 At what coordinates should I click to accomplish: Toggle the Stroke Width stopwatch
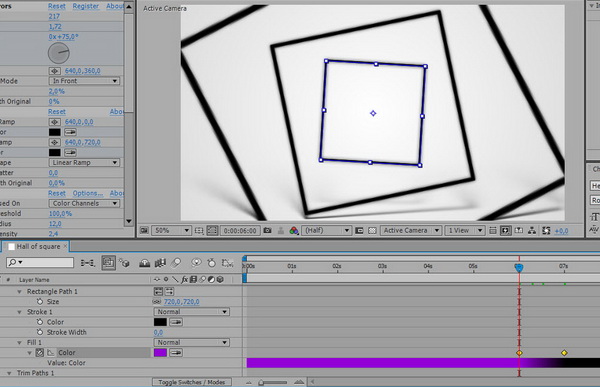pos(40,332)
